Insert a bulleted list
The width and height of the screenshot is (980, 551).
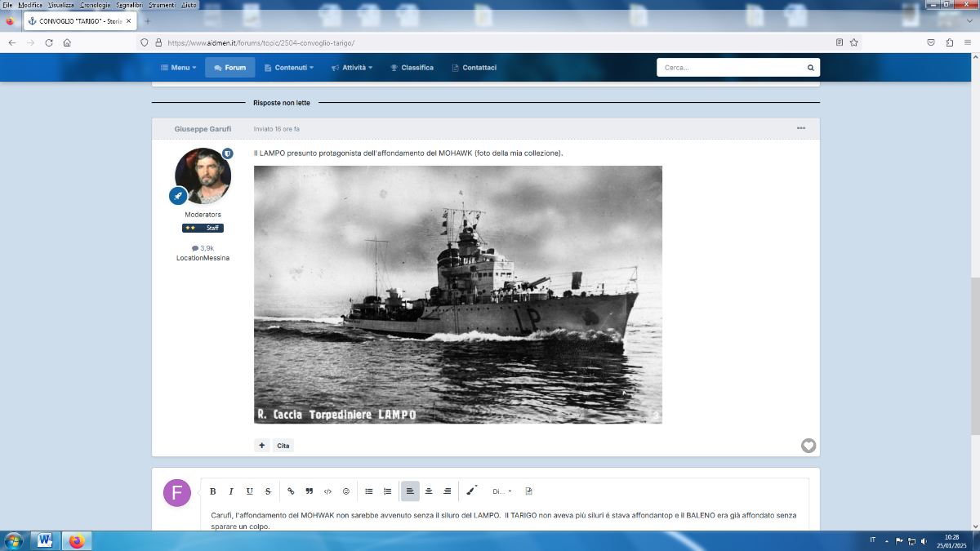[368, 491]
